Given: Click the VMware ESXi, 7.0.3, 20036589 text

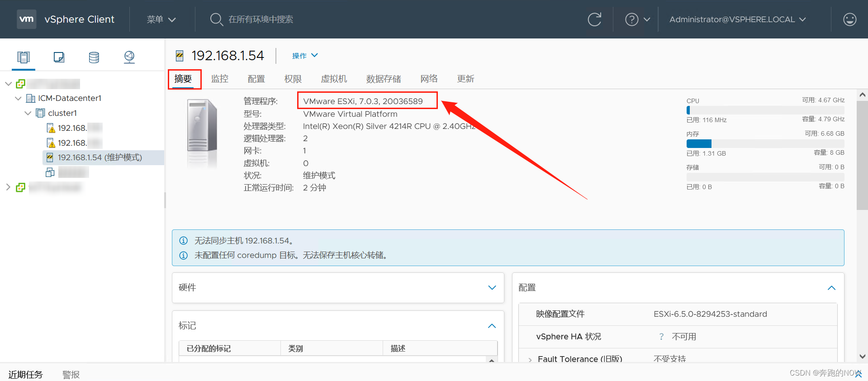Looking at the screenshot, I should point(363,101).
